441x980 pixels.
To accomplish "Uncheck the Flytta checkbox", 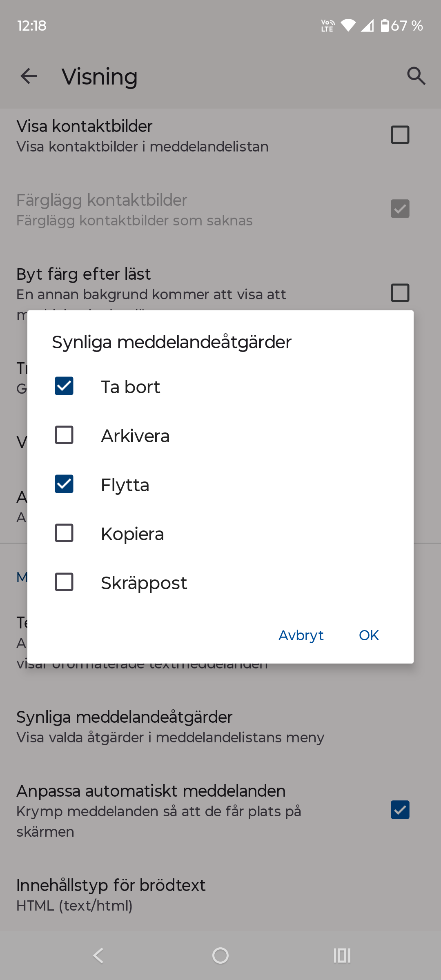I will (64, 484).
